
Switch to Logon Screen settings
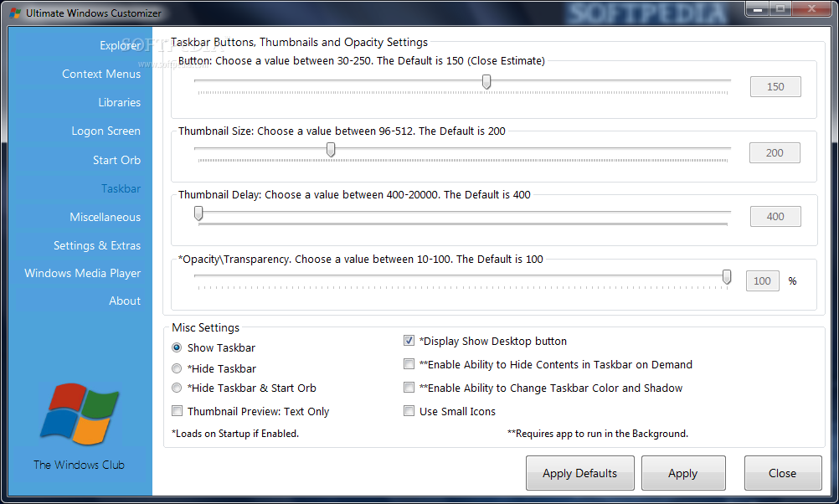pyautogui.click(x=106, y=131)
